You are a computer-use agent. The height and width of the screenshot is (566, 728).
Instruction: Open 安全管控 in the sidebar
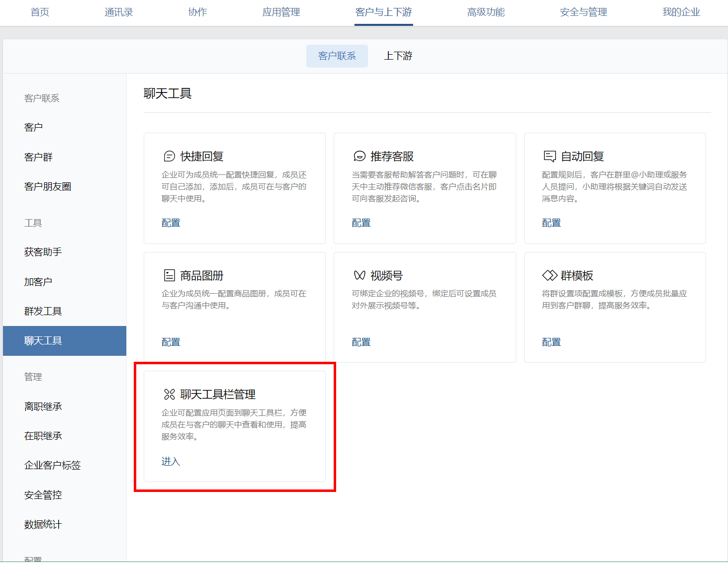point(43,495)
